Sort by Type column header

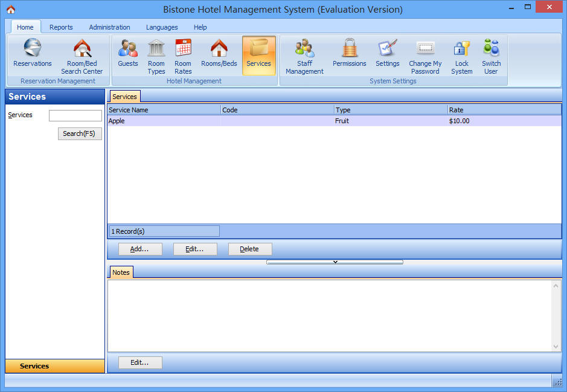point(391,110)
